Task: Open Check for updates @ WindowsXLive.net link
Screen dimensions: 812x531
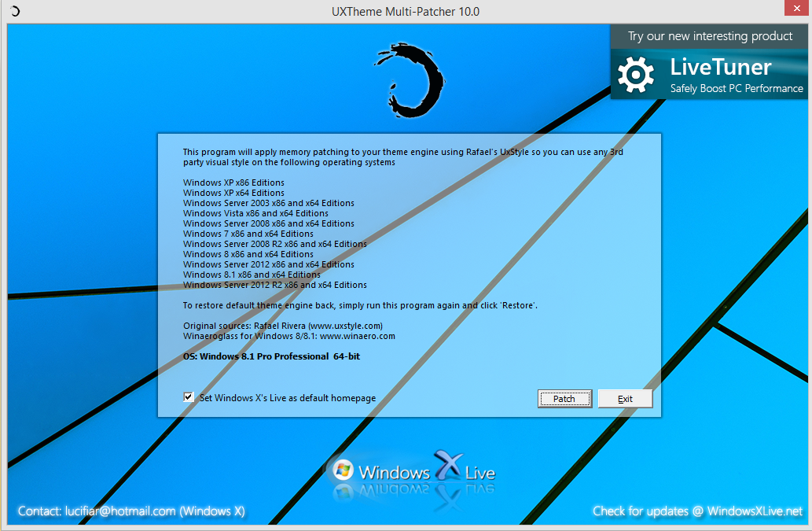Action: (697, 511)
